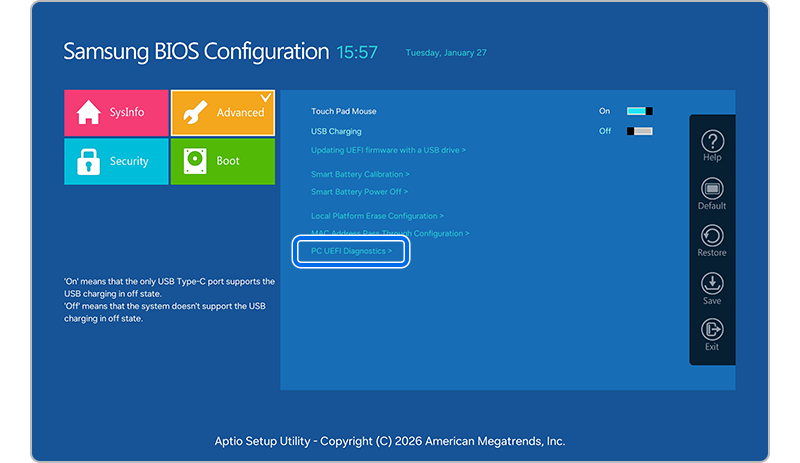Select the Advanced tile
Image resolution: width=800 pixels, height=463 pixels.
pos(223,113)
